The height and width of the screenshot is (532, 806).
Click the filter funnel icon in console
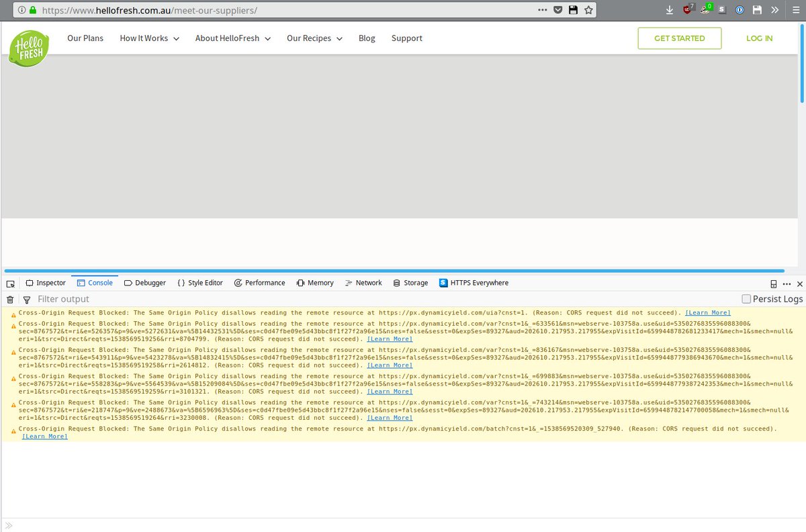point(27,300)
